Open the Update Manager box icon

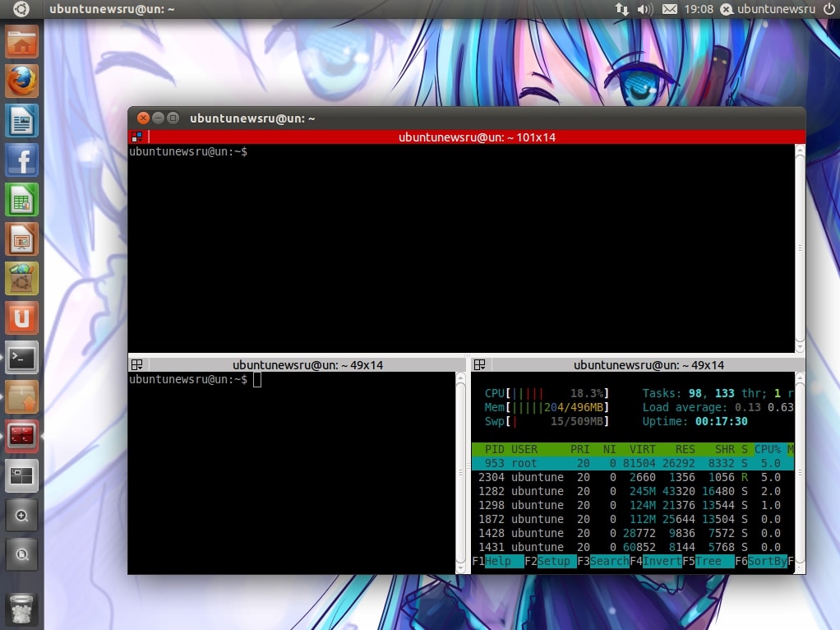[22, 397]
